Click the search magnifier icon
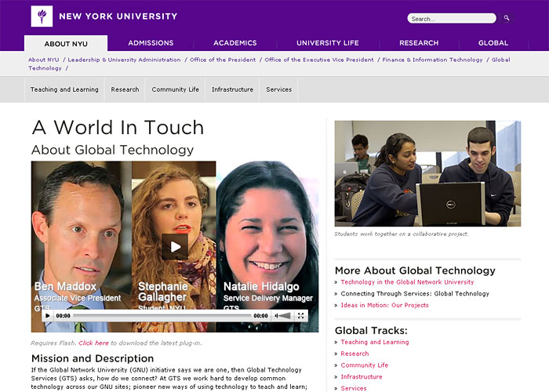Image resolution: width=549 pixels, height=392 pixels. [x=507, y=18]
